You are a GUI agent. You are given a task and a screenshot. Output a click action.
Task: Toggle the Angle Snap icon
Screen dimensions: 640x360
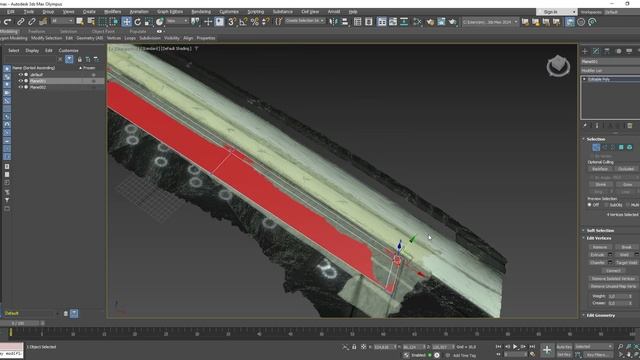click(x=243, y=22)
